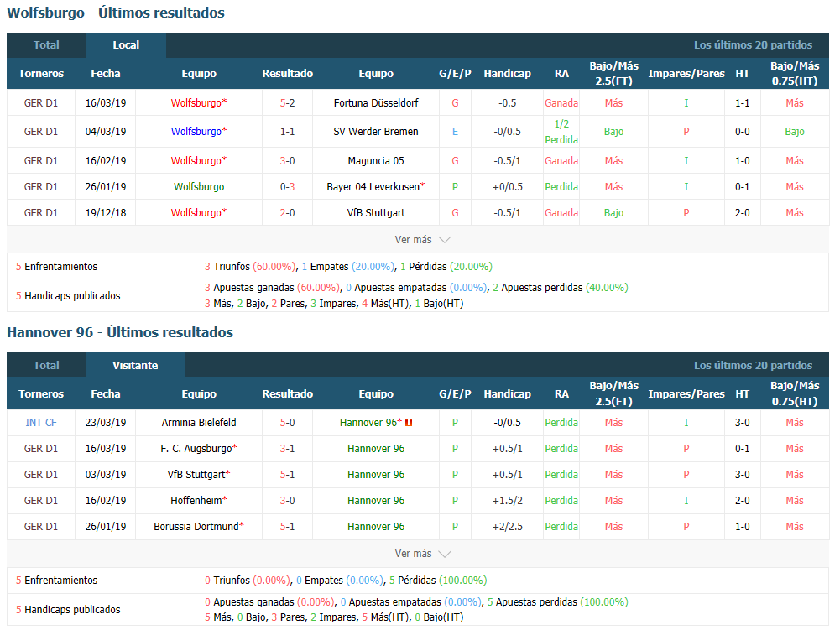Click the Maguncia 05 team name

point(376,161)
